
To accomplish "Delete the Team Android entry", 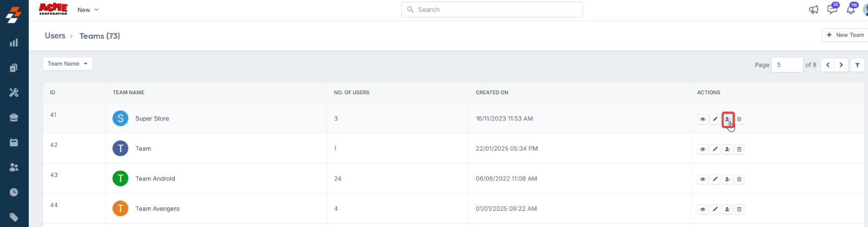I will pos(739,179).
